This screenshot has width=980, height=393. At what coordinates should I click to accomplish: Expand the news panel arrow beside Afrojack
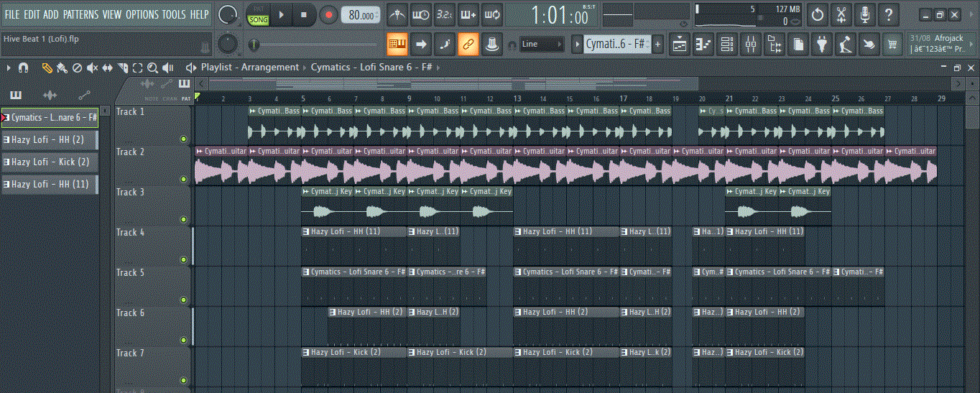[973, 44]
